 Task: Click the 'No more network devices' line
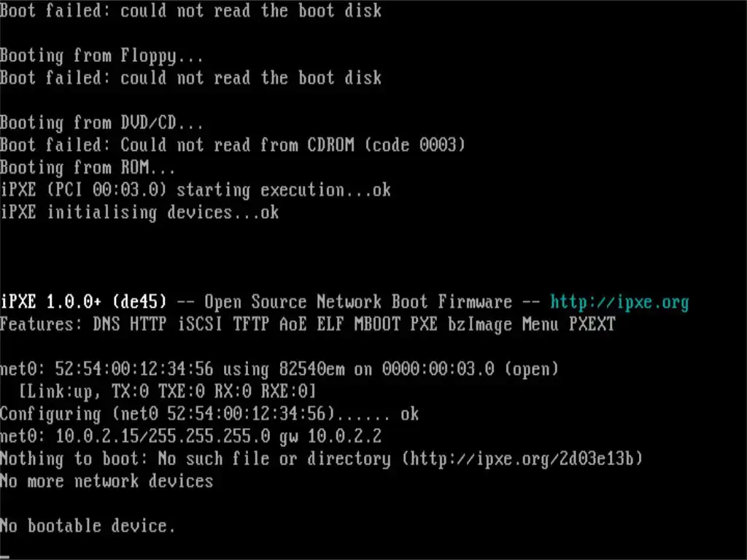107,481
